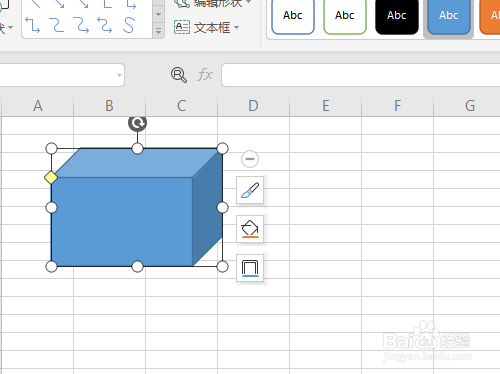Open the 文本框 dropdown arrow
The image size is (500, 374).
pyautogui.click(x=236, y=27)
